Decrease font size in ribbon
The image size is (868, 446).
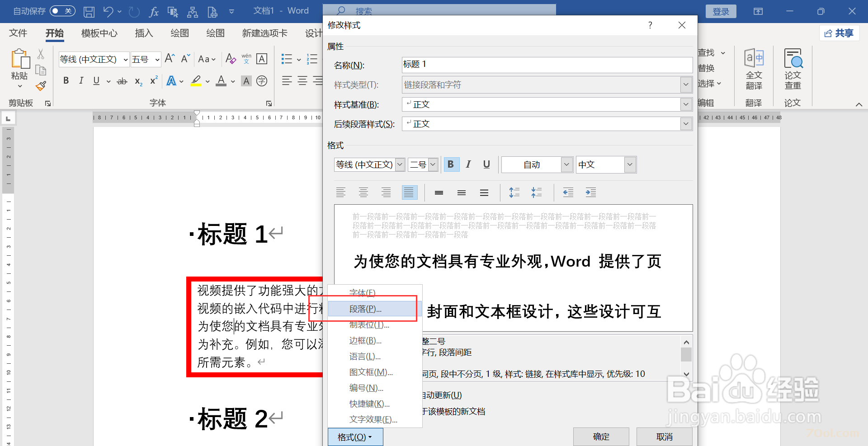pos(185,59)
